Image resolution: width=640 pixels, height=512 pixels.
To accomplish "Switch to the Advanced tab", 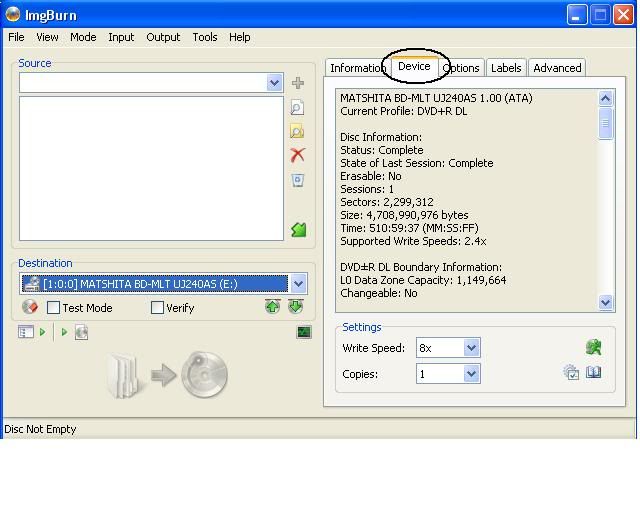I will 557,68.
